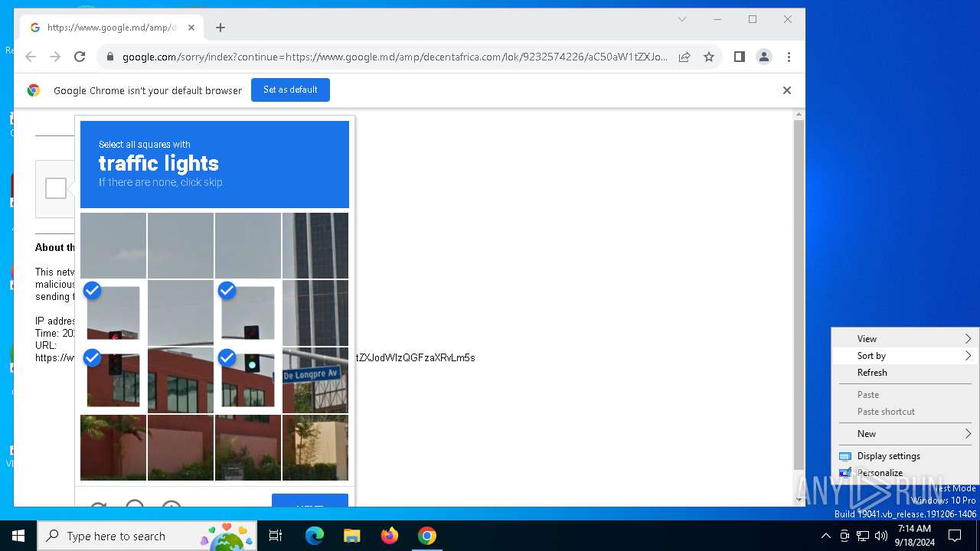Bookmark this page with the star
980x551 pixels.
point(709,57)
